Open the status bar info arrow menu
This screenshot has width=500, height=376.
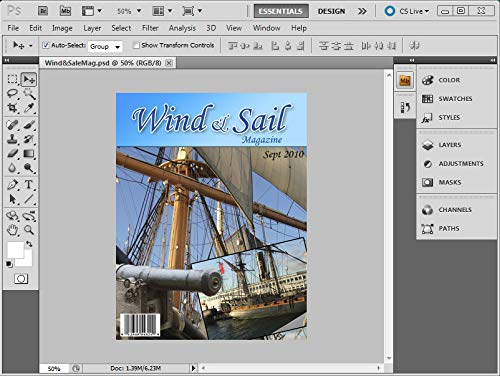193,368
